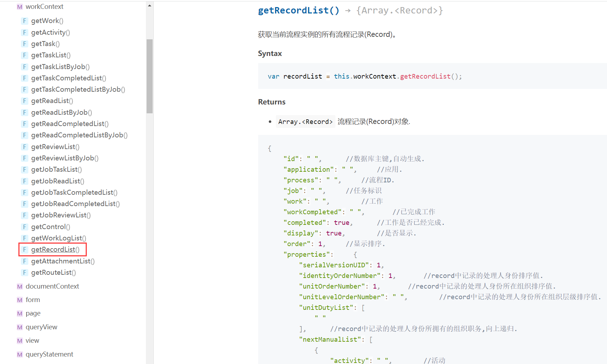
Task: Click the M icon beside workContext
Action: click(20, 7)
